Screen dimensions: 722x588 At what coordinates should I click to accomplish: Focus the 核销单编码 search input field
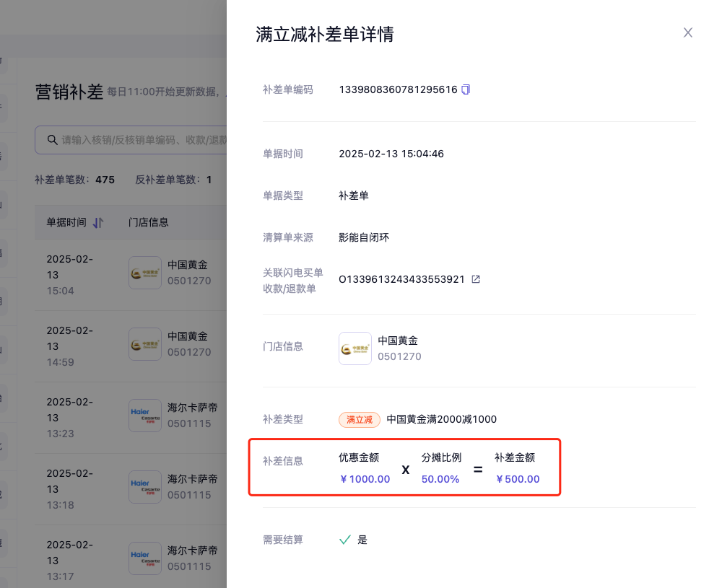coord(143,140)
